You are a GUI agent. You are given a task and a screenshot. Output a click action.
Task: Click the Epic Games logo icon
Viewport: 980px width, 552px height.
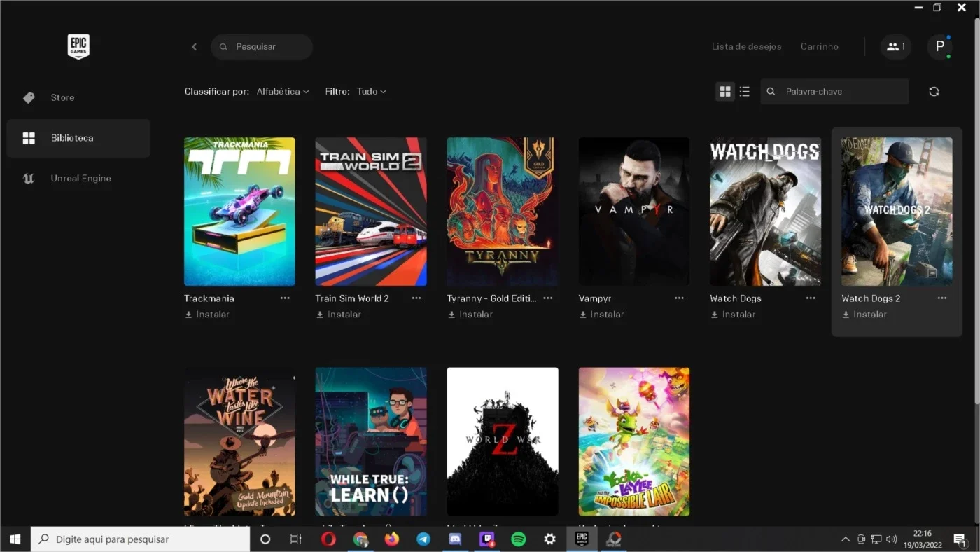click(x=78, y=46)
